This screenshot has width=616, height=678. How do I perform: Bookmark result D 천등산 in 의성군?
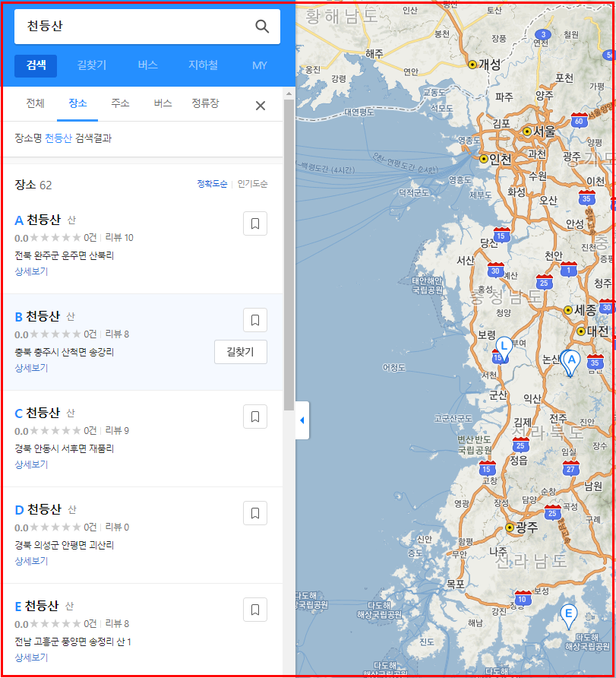255,513
